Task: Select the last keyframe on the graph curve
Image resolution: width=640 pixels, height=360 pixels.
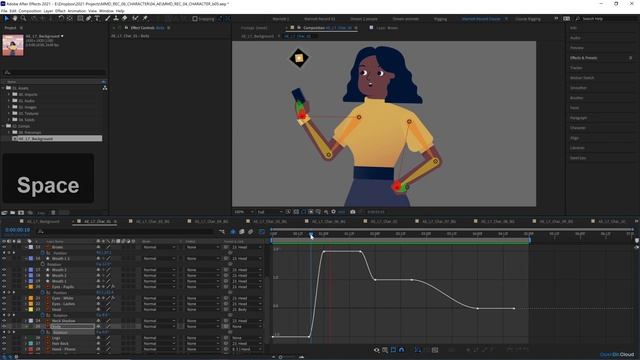Action: point(514,308)
